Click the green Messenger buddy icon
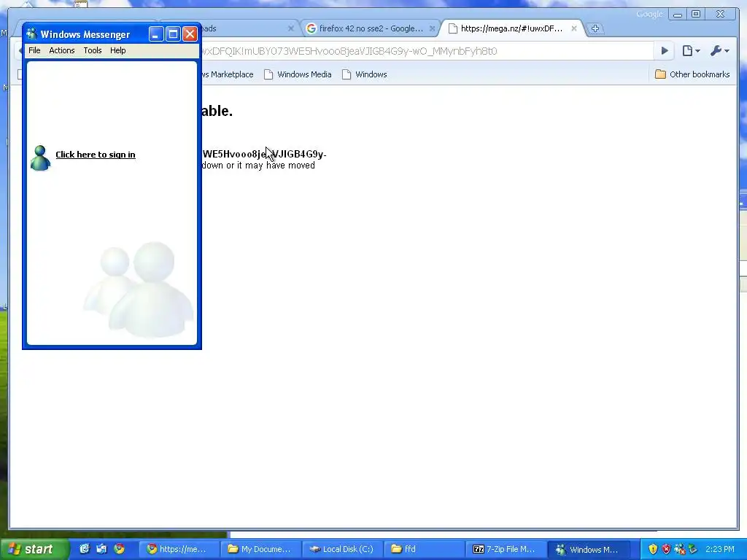The image size is (747, 560). pyautogui.click(x=41, y=158)
